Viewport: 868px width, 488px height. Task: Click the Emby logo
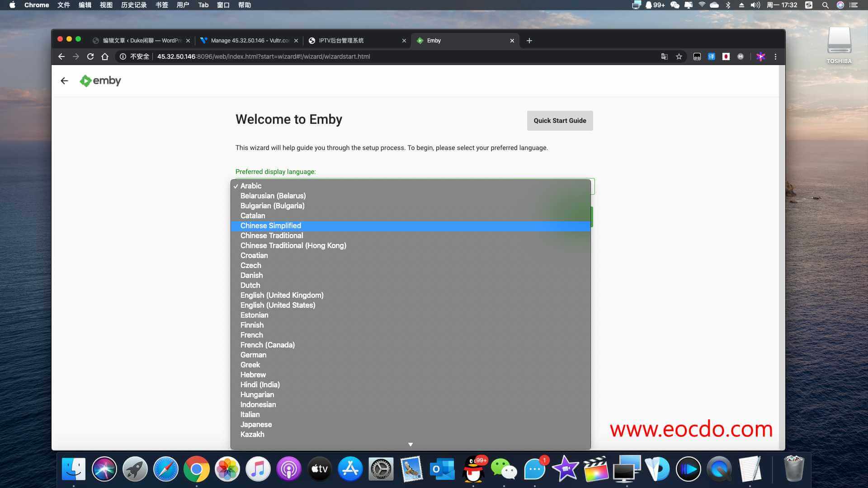[100, 81]
